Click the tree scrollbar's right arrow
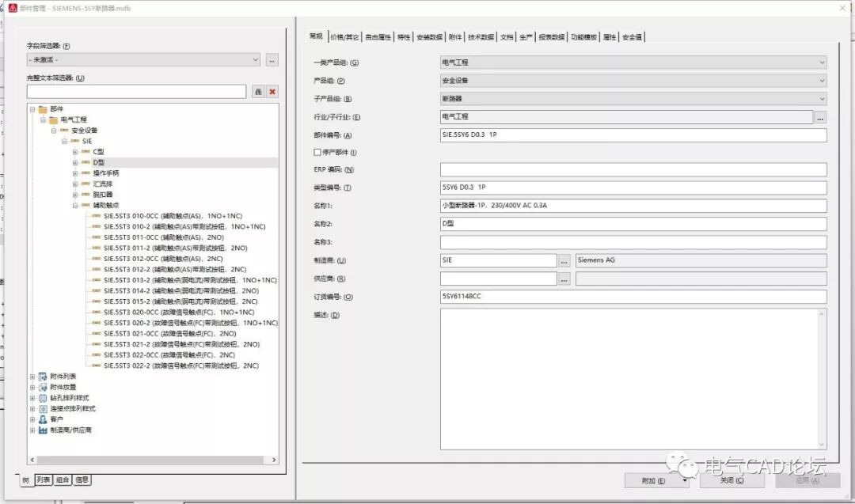Screen dimensions: 855x504 click(274, 460)
